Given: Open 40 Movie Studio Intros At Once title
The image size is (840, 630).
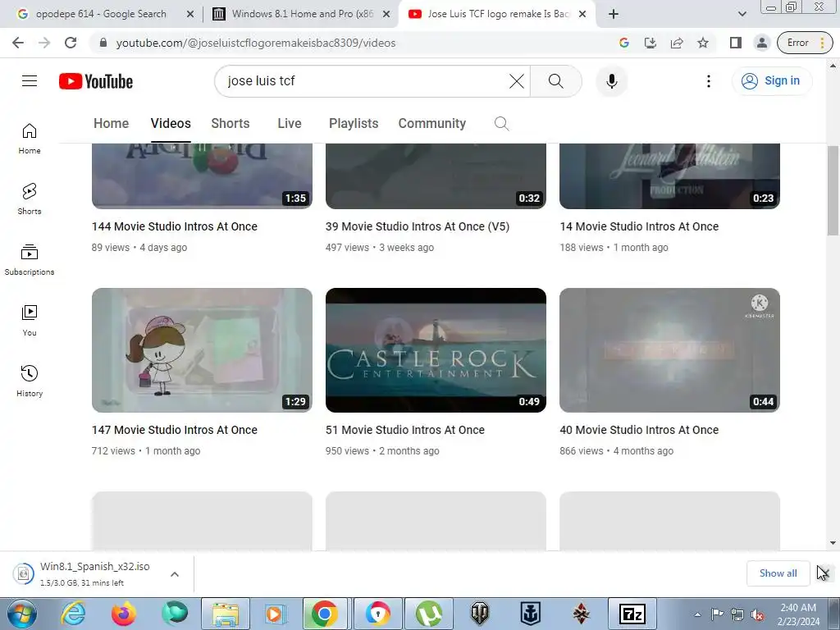Looking at the screenshot, I should tap(639, 430).
